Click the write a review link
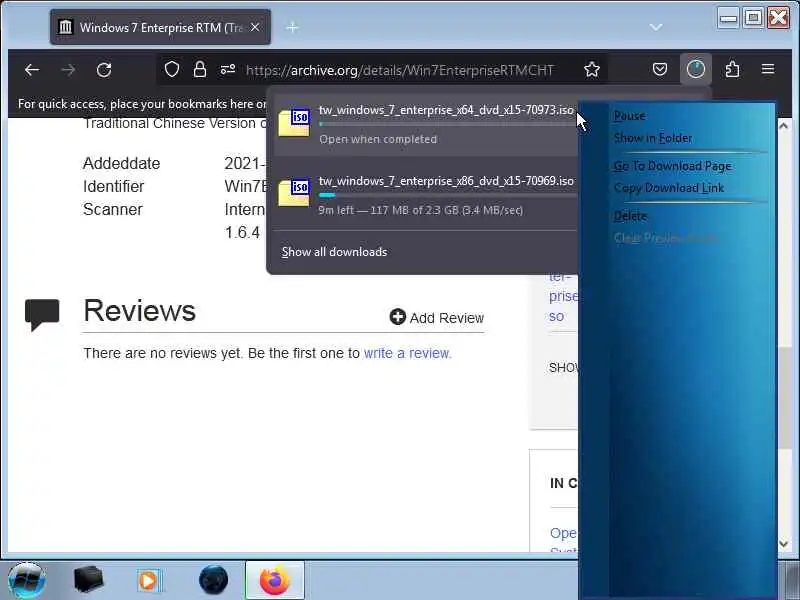The image size is (800, 600). [407, 353]
